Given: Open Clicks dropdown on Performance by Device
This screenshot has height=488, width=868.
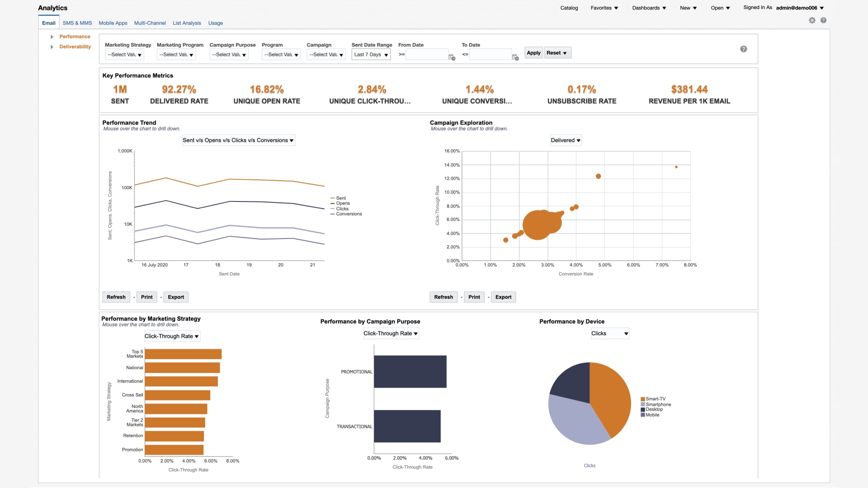Looking at the screenshot, I should (609, 333).
